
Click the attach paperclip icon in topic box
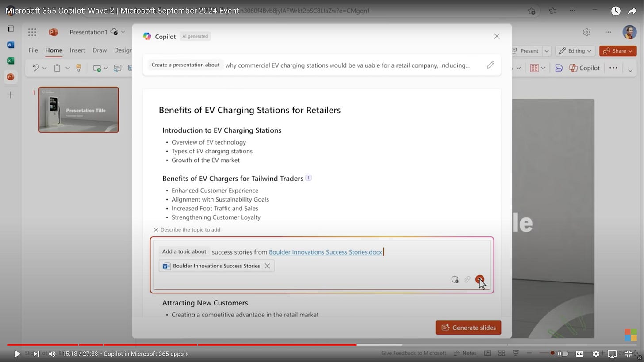(x=467, y=279)
